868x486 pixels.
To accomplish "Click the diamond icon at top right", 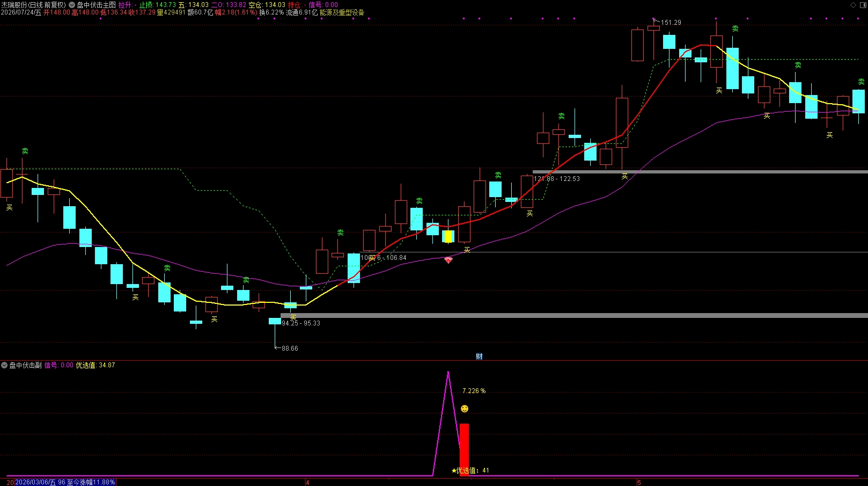I will [854, 5].
